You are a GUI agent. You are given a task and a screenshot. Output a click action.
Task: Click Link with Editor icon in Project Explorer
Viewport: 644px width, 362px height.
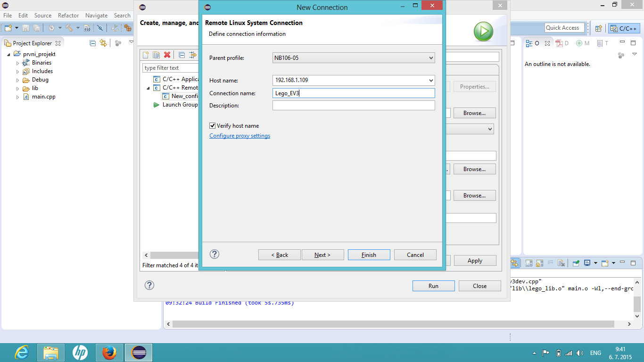103,43
